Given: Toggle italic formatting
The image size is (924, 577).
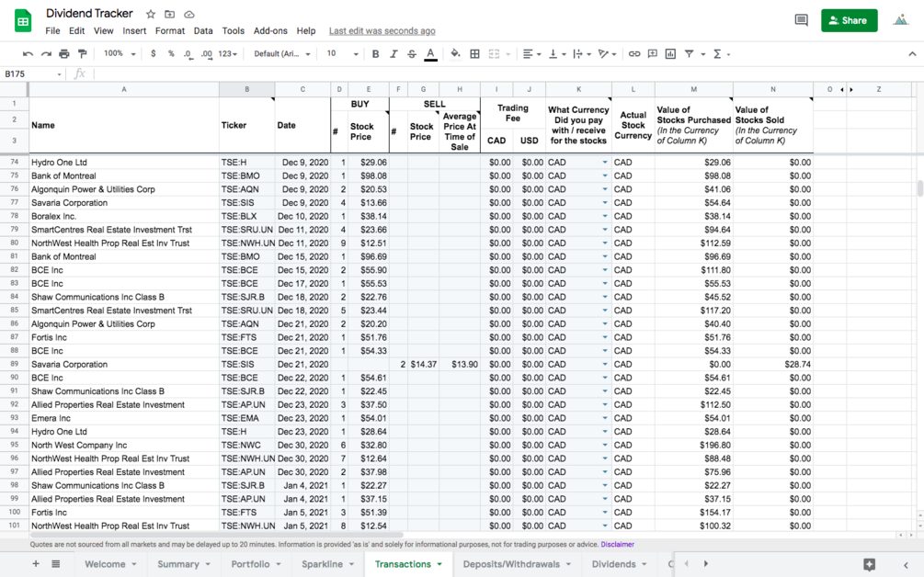Looking at the screenshot, I should (x=394, y=53).
